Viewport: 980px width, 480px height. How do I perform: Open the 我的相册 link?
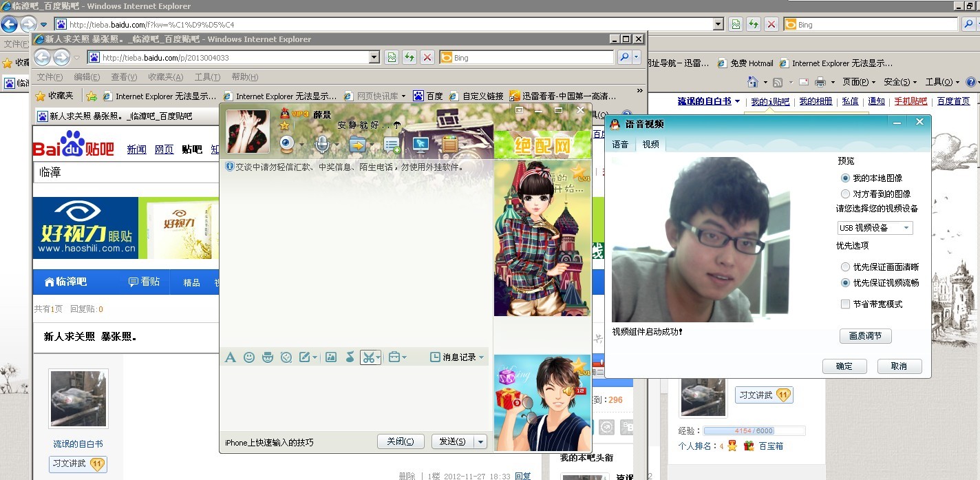tap(816, 101)
